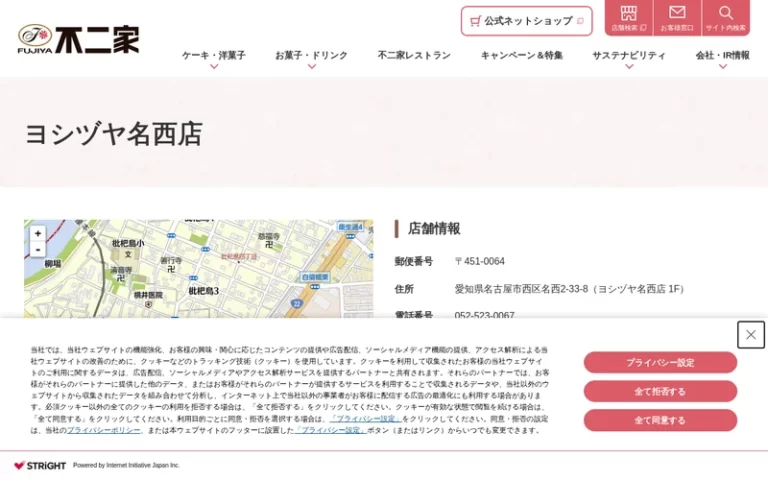Open the お菓子・ドリンク menu
This screenshot has height=480, width=768.
click(x=312, y=55)
